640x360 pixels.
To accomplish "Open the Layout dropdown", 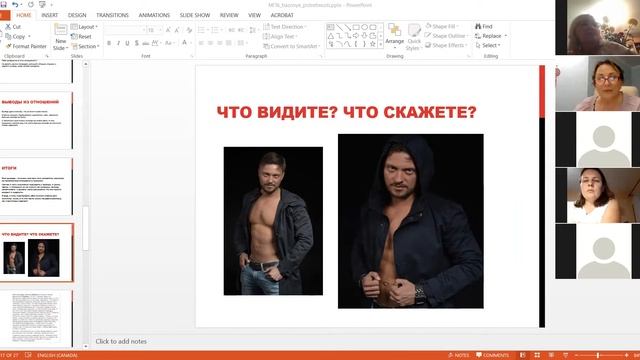I will pos(84,27).
